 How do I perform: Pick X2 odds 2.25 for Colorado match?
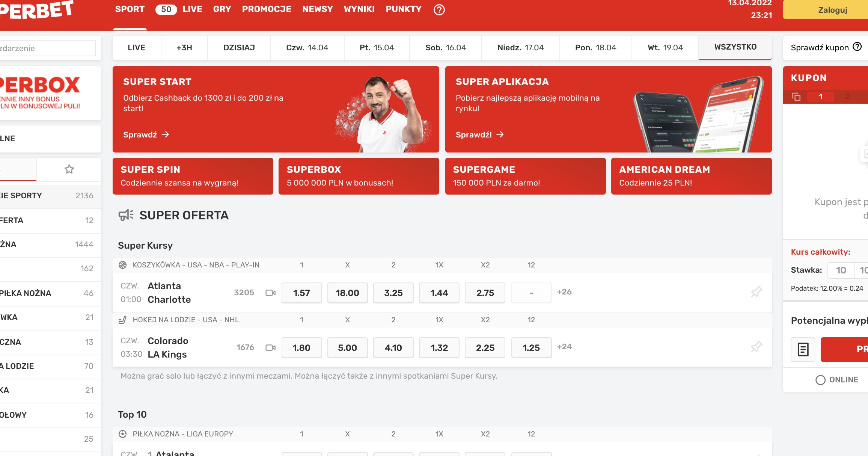pyautogui.click(x=485, y=347)
